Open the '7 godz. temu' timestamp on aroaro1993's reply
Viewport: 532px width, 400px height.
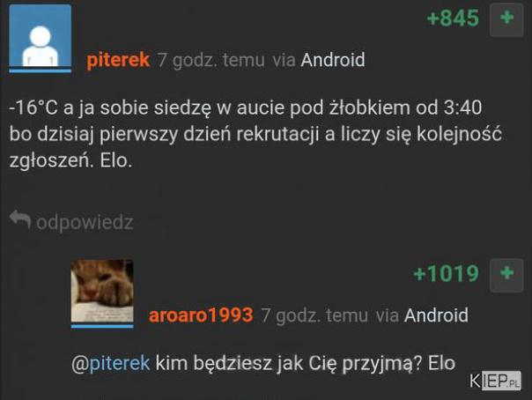click(314, 316)
